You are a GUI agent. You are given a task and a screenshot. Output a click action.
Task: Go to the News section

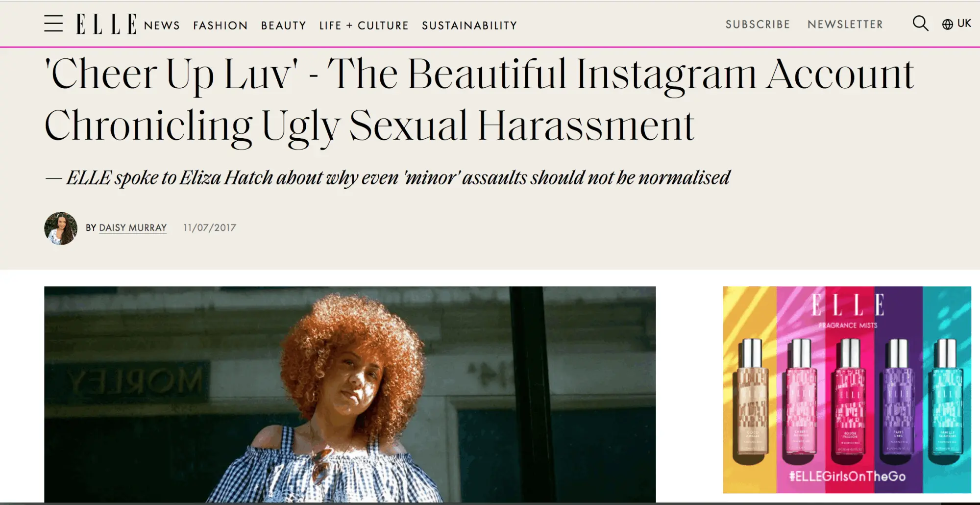162,25
